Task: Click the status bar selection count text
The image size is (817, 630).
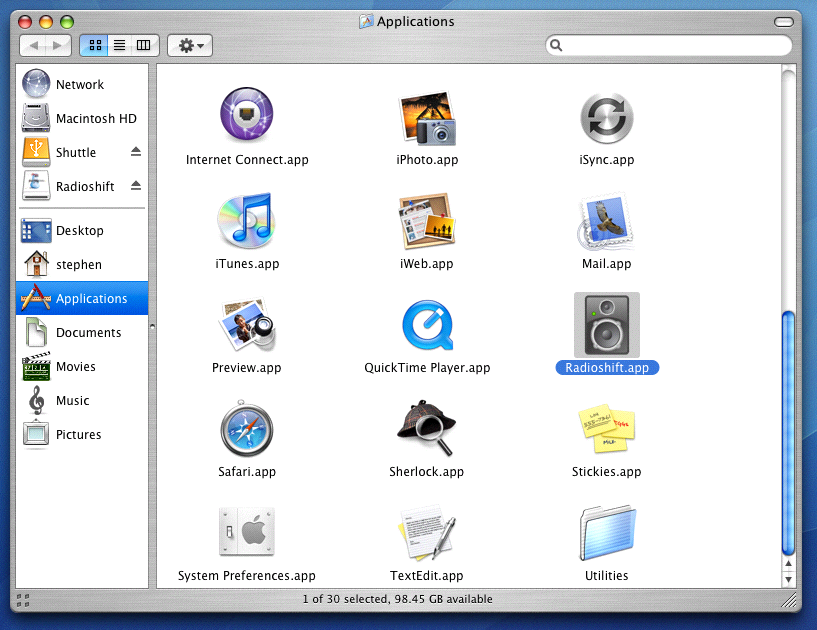Action: pyautogui.click(x=398, y=599)
